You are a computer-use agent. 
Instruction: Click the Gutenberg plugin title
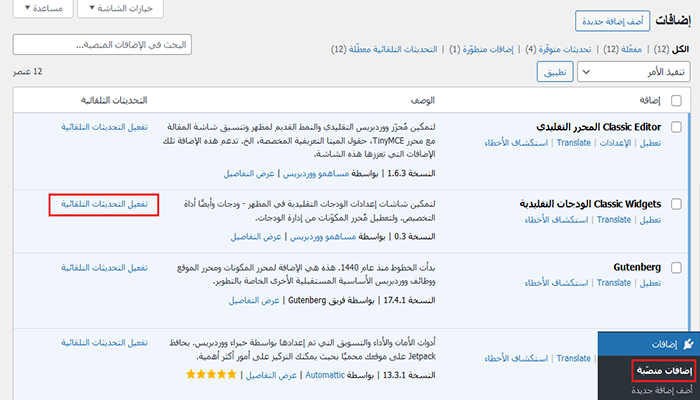637,267
